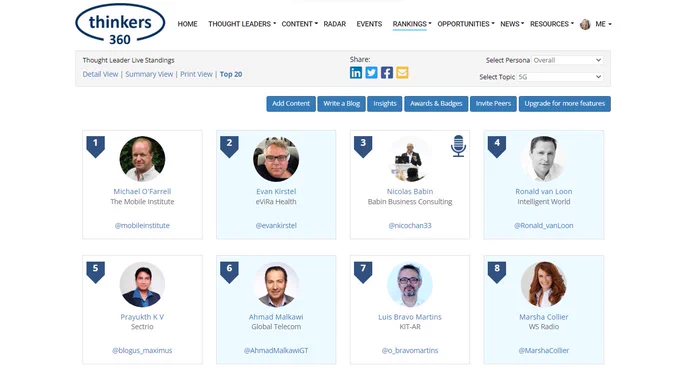Open Marsha Collier's profile photo
This screenshot has height=380, width=680.
click(x=544, y=284)
